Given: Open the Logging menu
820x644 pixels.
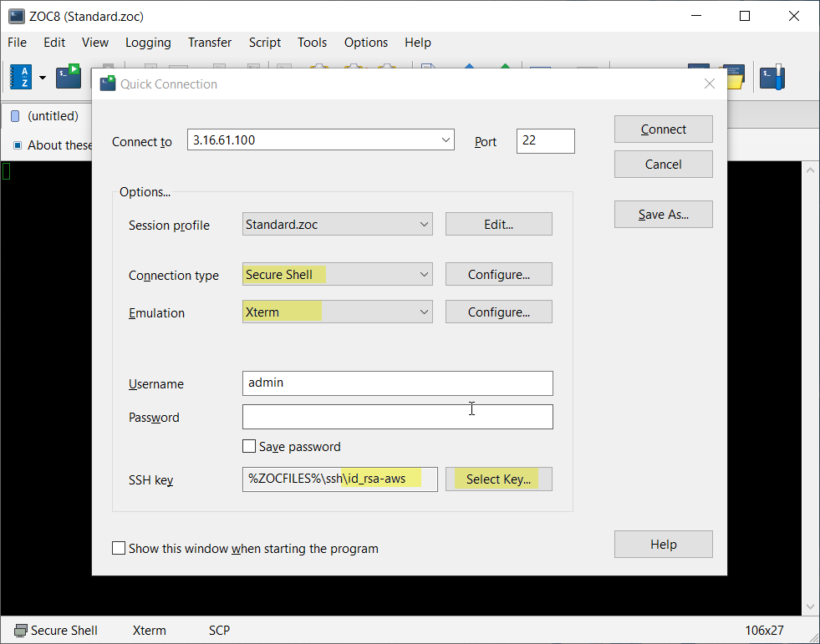Looking at the screenshot, I should [148, 43].
